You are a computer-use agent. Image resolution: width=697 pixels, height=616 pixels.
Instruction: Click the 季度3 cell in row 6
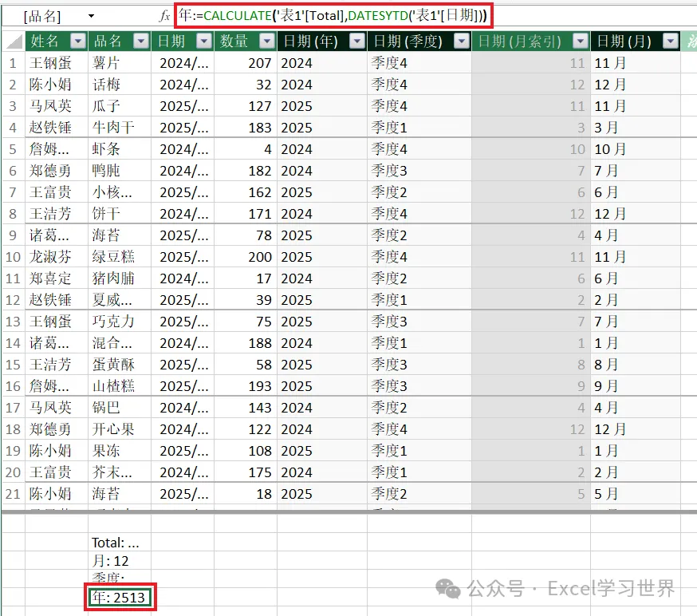[419, 171]
